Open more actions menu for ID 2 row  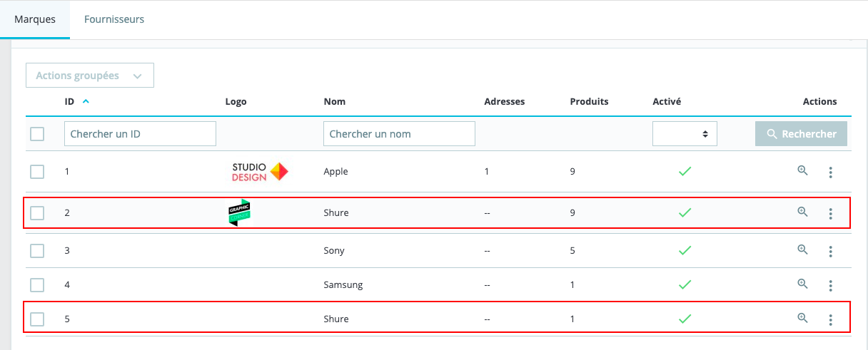tap(830, 213)
